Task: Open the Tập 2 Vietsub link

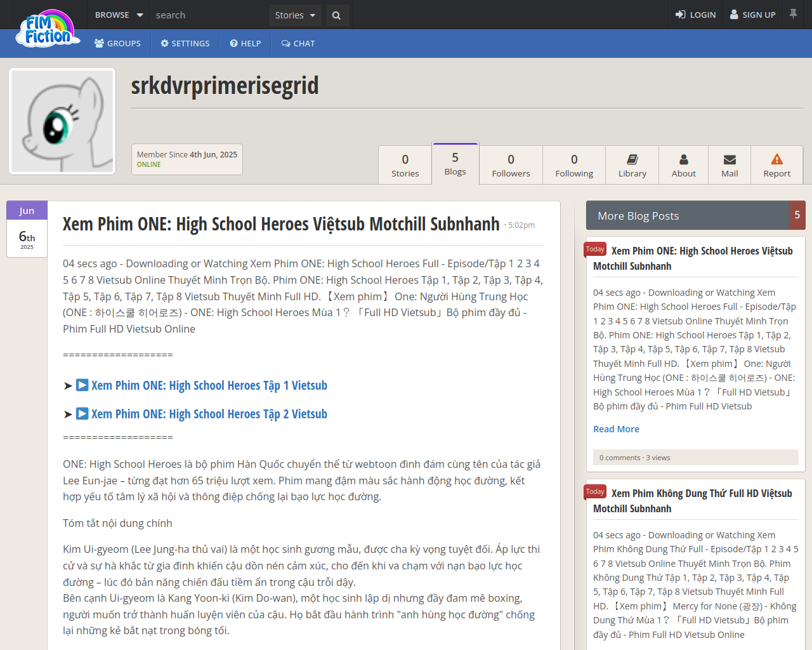Action: [x=209, y=414]
